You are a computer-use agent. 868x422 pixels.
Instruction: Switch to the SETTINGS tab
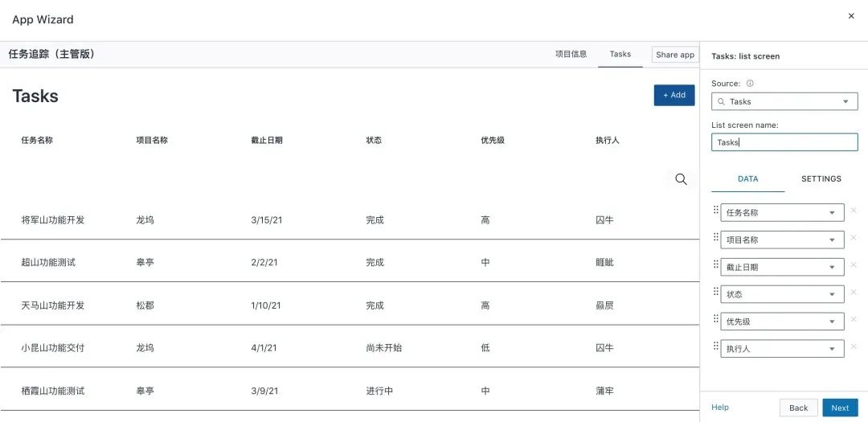(821, 179)
